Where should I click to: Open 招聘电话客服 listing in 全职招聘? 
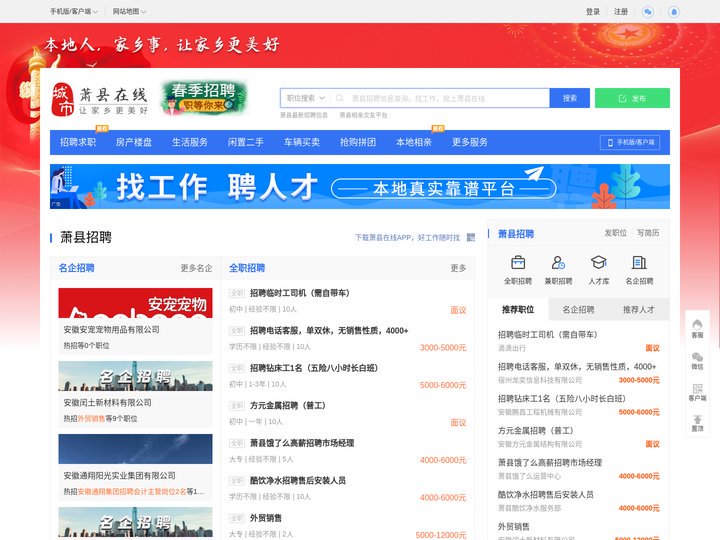click(329, 331)
